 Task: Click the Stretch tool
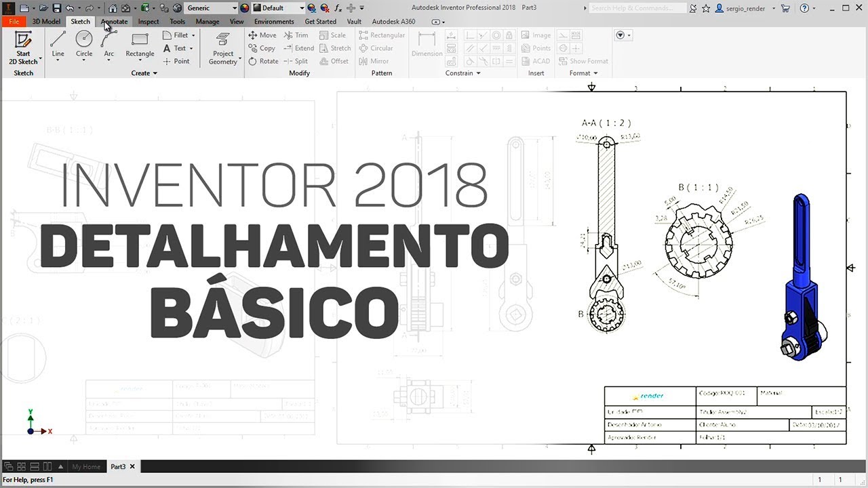pos(335,48)
